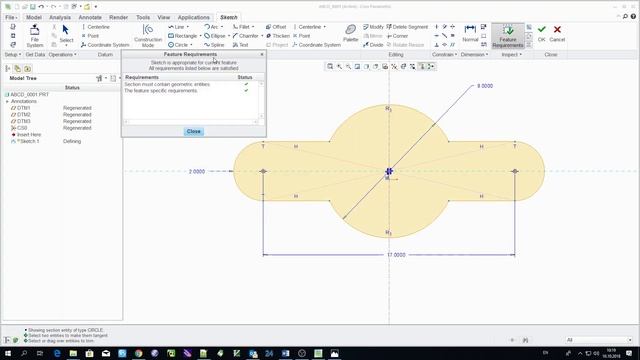Expand the Dimension group menu
The height and width of the screenshot is (360, 640).
(x=474, y=54)
